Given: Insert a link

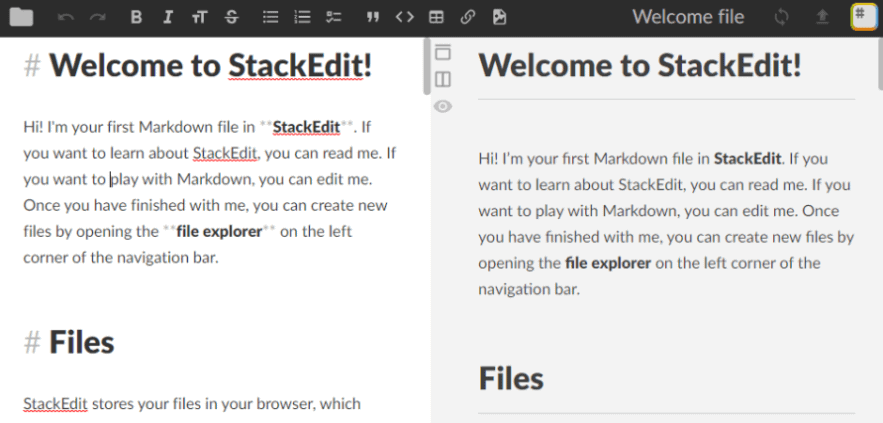Looking at the screenshot, I should (467, 17).
